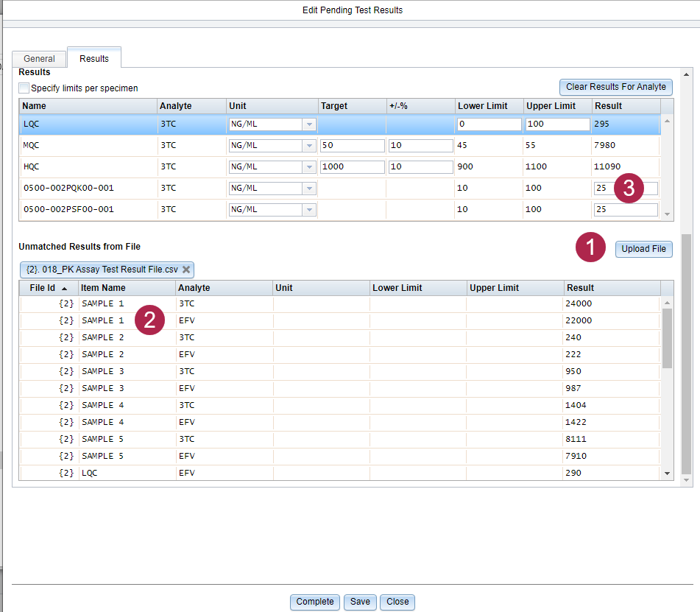The width and height of the screenshot is (700, 612).
Task: Click the Results grid scroll-down arrow beside the 0500-002PSF00-001 row
Action: pos(667,214)
